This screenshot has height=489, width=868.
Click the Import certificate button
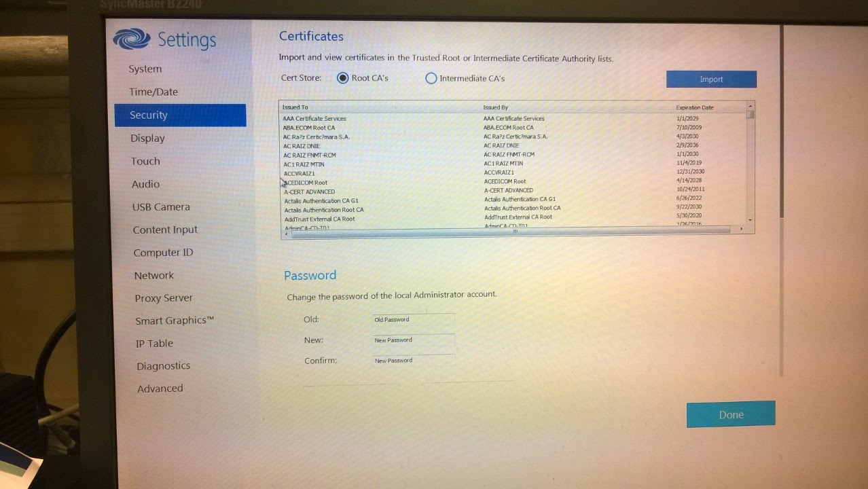tap(711, 79)
